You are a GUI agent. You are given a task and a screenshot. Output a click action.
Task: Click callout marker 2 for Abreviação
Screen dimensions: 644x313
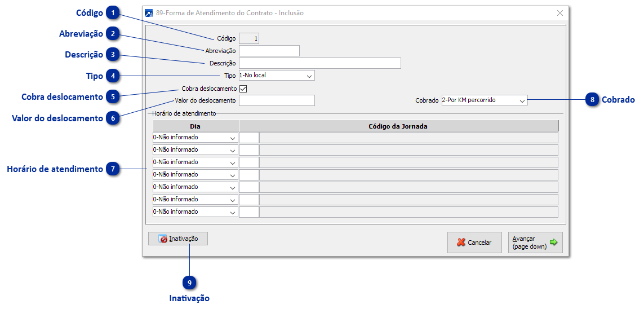(x=114, y=34)
